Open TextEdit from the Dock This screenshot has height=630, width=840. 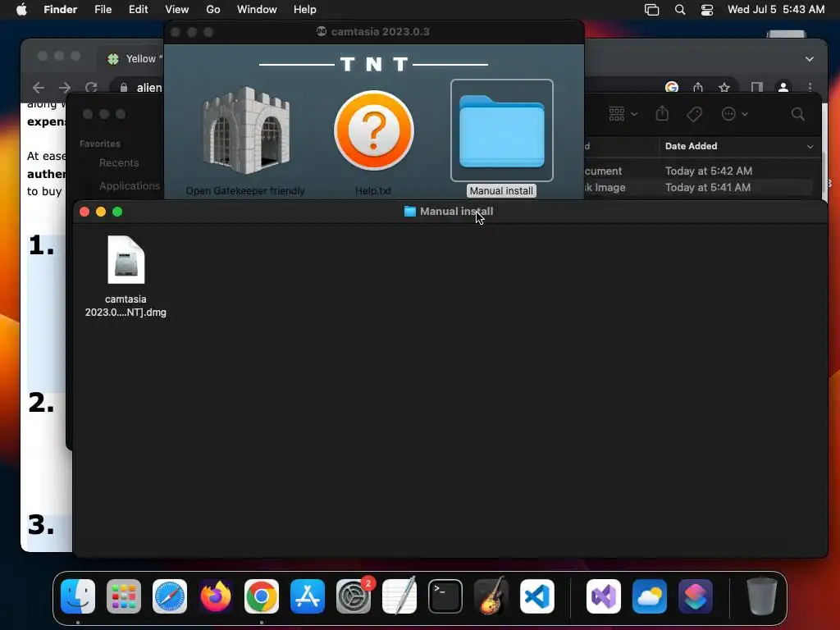399,596
